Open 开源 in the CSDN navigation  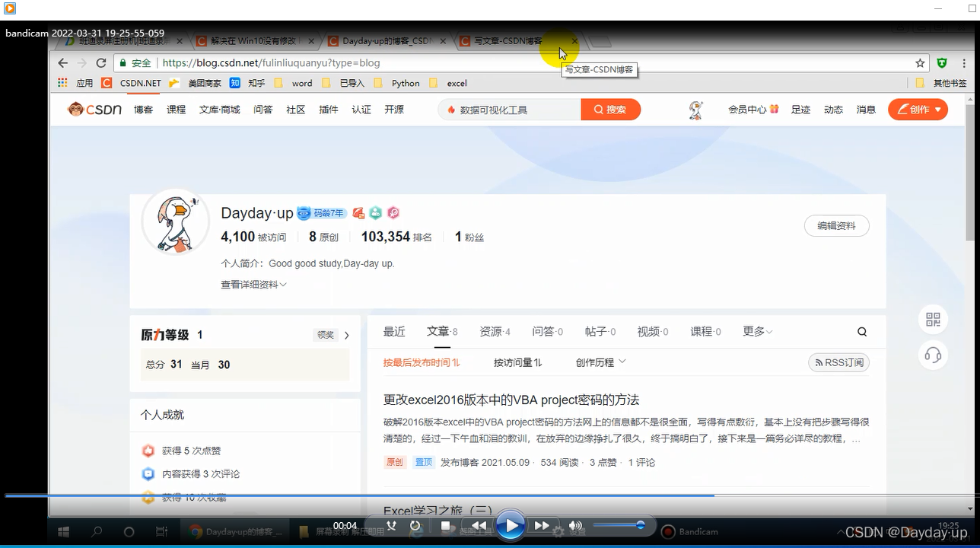tap(394, 110)
